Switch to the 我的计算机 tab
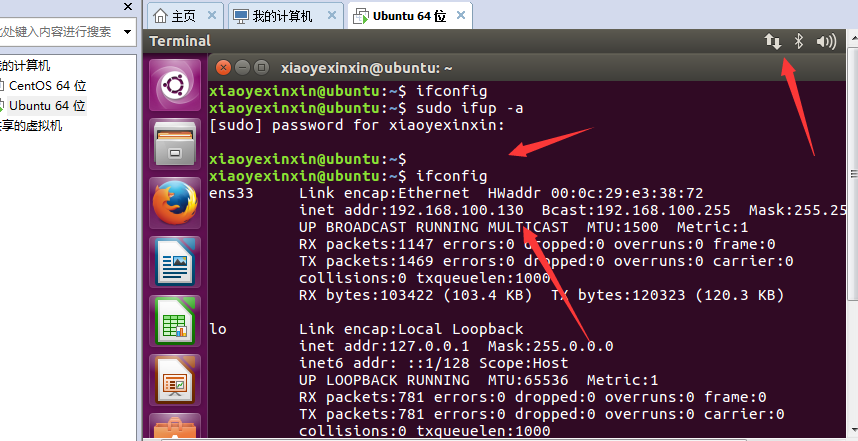Screen dimensions: 858x441 285,15
